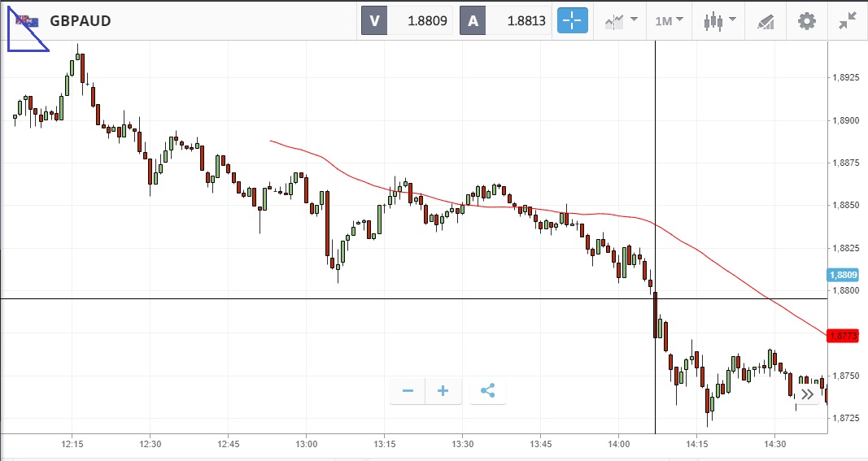Image resolution: width=868 pixels, height=461 pixels.
Task: Toggle the crosshair cursor button
Action: click(x=572, y=21)
